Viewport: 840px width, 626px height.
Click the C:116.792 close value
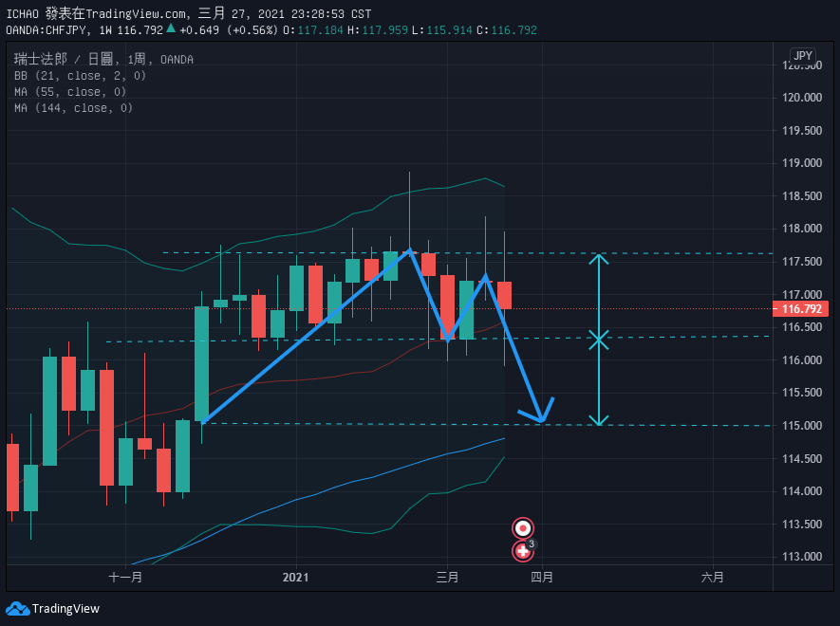[507, 30]
